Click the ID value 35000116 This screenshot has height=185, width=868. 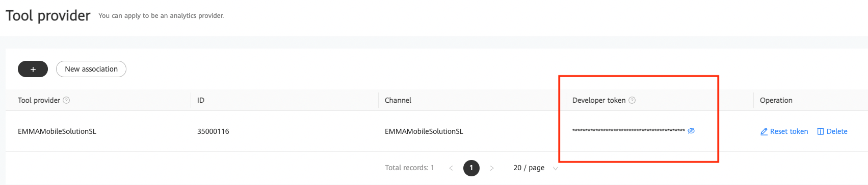click(213, 131)
